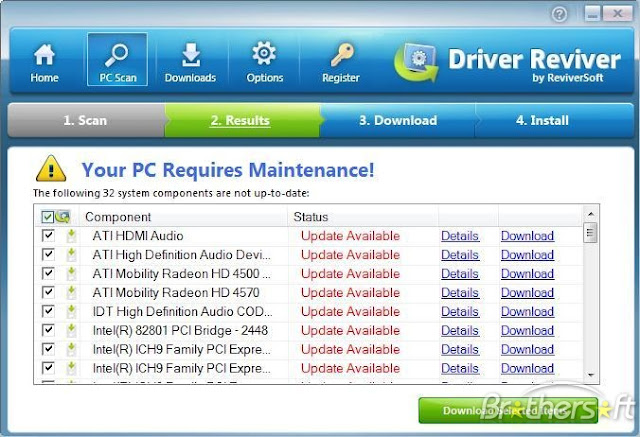Open the Home section
Screen dimensions: 640x437
pos(44,62)
